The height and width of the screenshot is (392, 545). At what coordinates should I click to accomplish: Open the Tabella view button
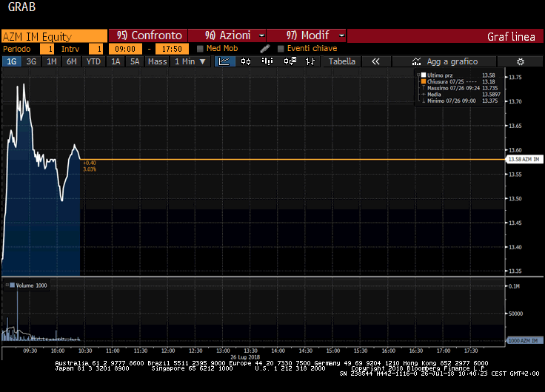[x=342, y=62]
